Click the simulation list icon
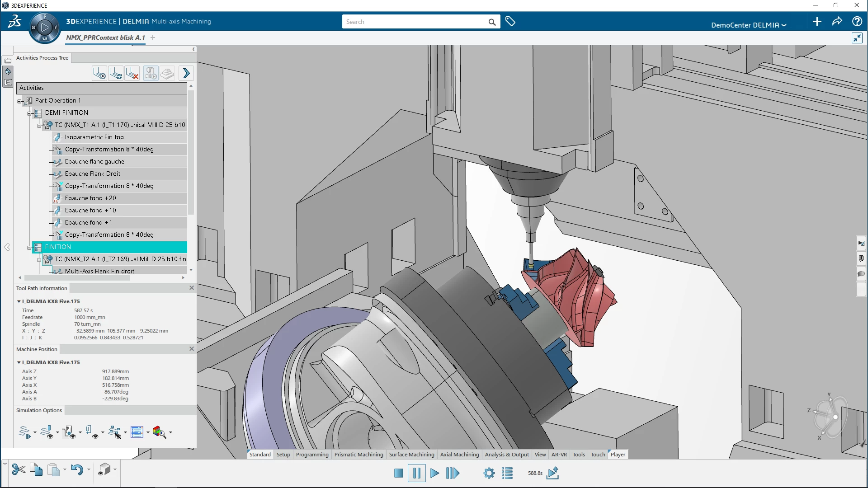This screenshot has width=868, height=488. pos(507,473)
